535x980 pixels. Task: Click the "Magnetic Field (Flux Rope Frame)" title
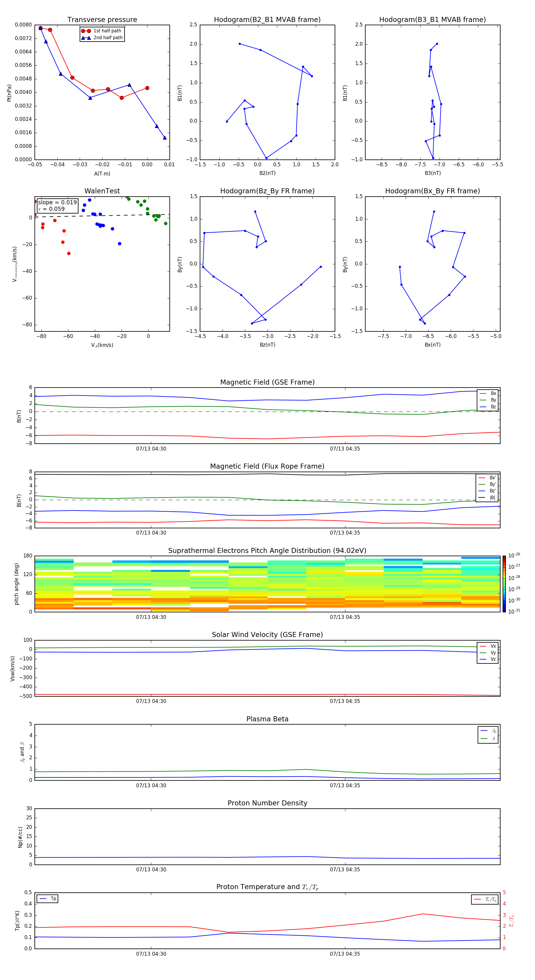click(267, 467)
